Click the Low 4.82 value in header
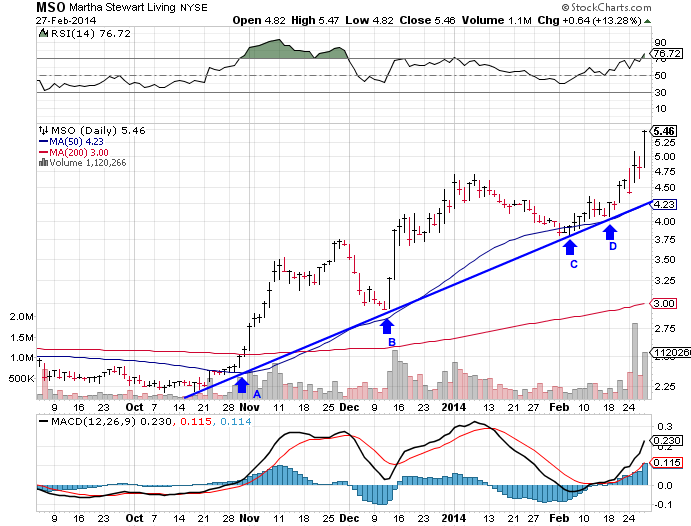691x526 pixels. coord(369,20)
